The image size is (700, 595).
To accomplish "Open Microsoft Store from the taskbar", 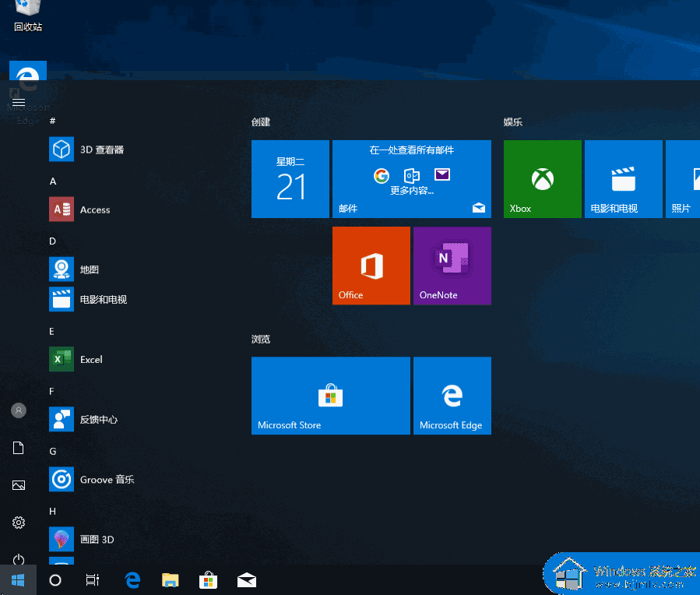I will coord(208,580).
